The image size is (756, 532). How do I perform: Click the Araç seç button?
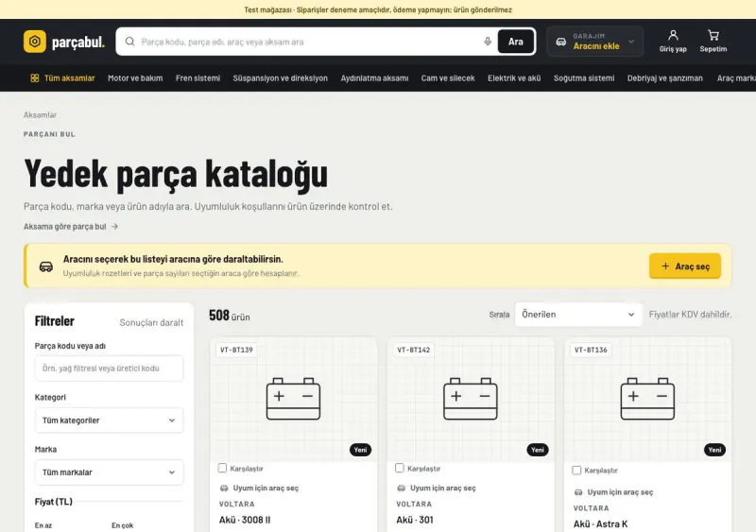click(684, 266)
